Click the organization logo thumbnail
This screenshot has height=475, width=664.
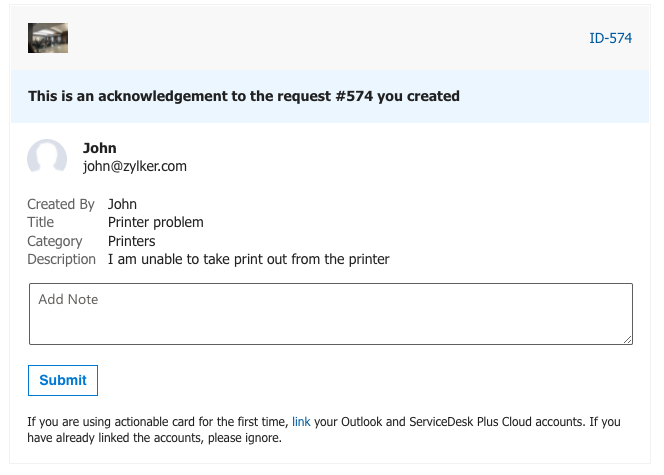coord(48,38)
